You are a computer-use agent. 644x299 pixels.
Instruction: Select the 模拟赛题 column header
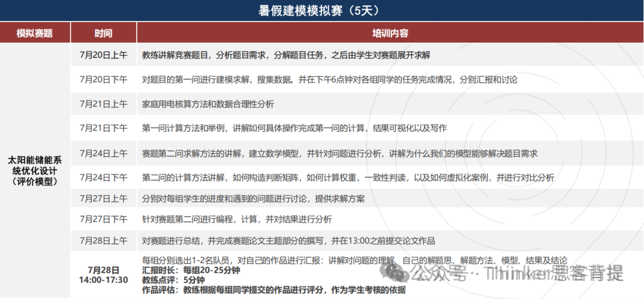point(35,33)
